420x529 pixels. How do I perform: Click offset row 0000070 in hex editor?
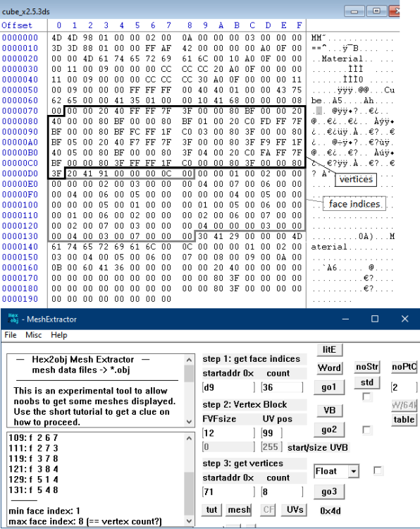tap(20, 111)
